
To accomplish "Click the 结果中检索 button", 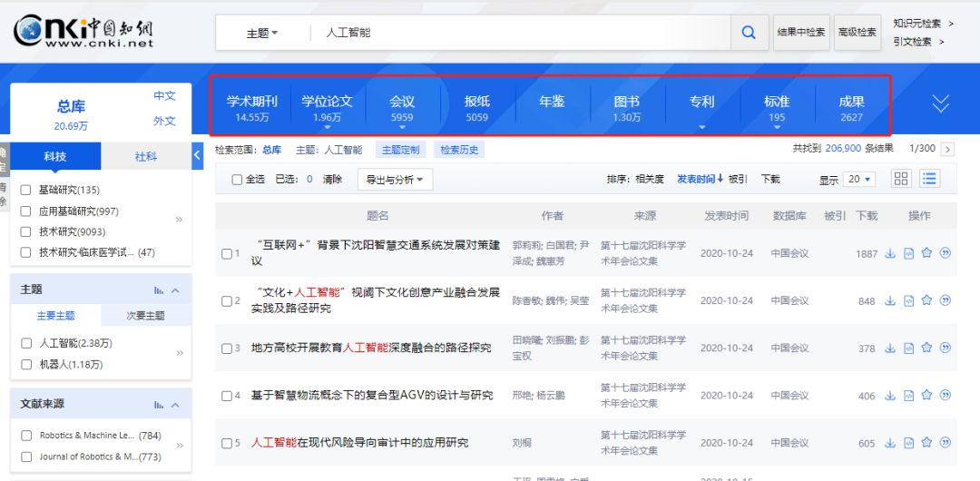I will pos(801,33).
